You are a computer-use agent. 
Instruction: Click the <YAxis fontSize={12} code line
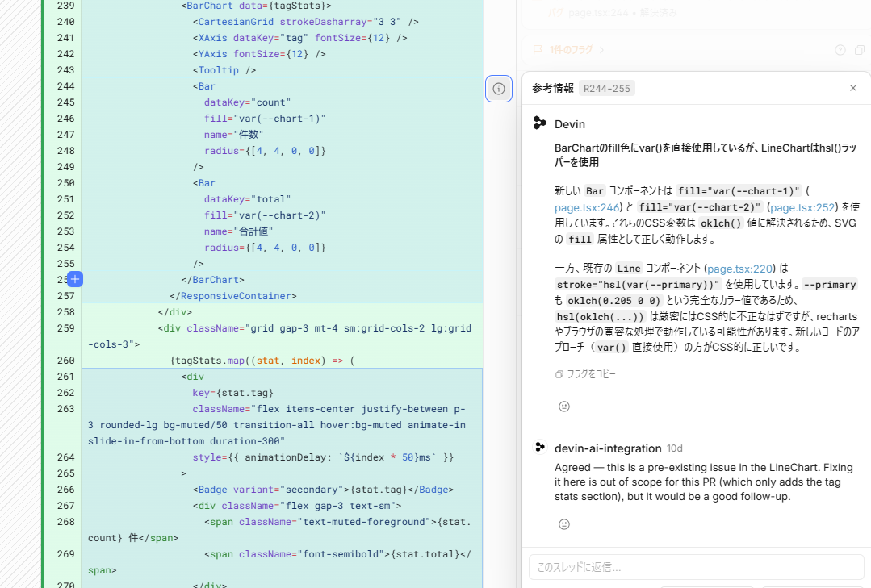click(259, 54)
